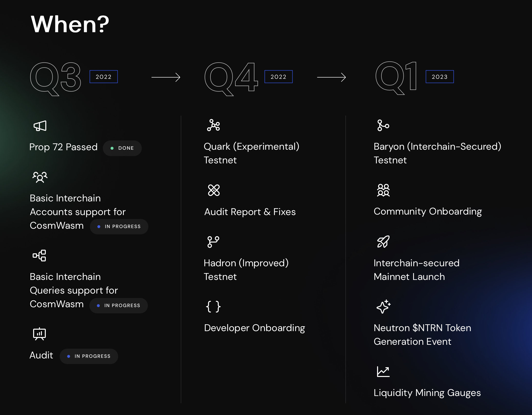Click the community group icon above Community Onboarding

[x=383, y=190]
